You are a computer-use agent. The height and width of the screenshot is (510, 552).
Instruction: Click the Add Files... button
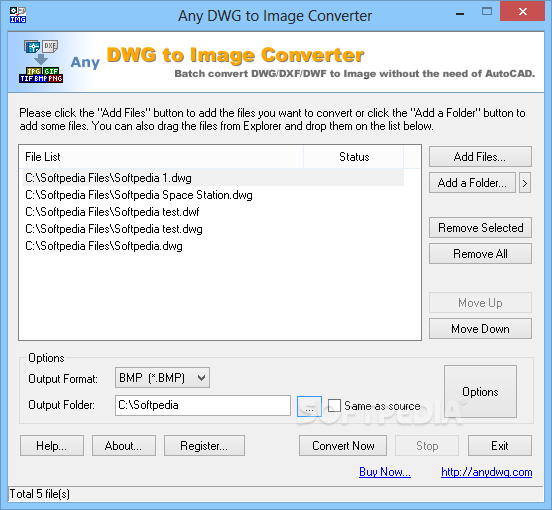(480, 157)
